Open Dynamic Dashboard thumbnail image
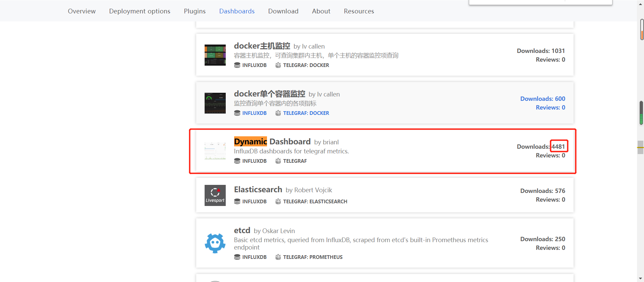This screenshot has width=644, height=282. click(x=215, y=151)
